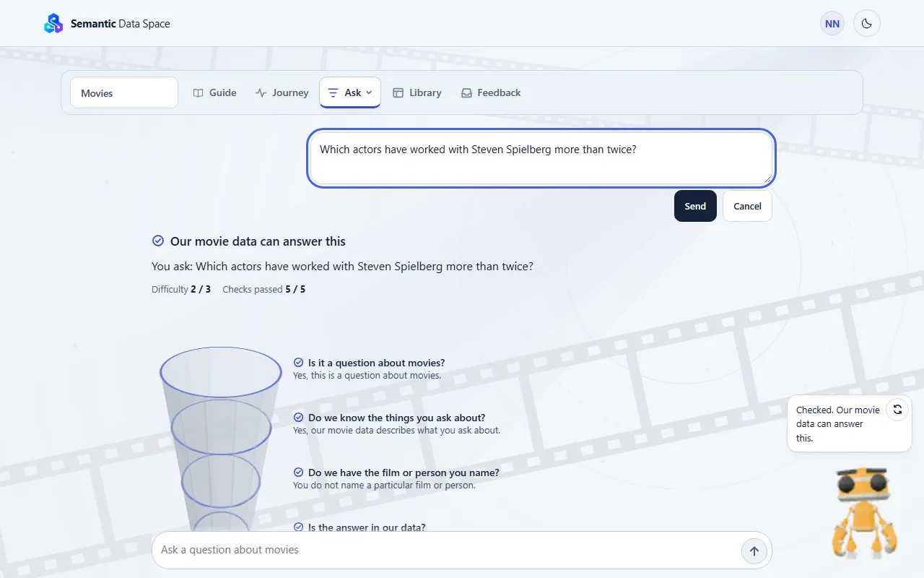Click 'Yes, our movie data describes what you ask about.'
The image size is (924, 578).
(396, 431)
